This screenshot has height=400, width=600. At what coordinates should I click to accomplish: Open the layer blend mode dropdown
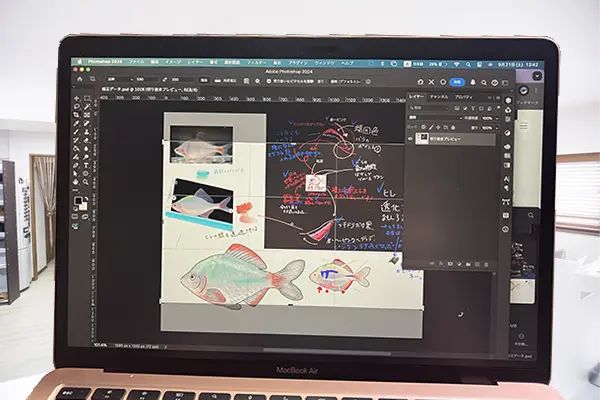coord(430,116)
